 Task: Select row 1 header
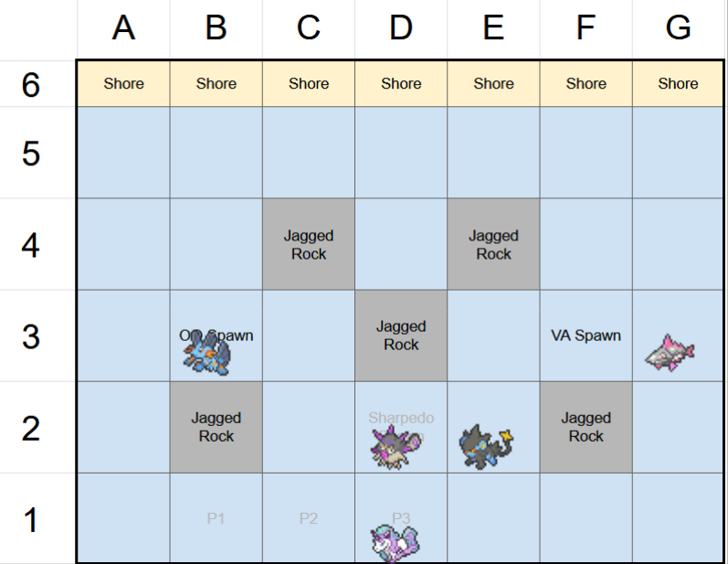pos(31,519)
